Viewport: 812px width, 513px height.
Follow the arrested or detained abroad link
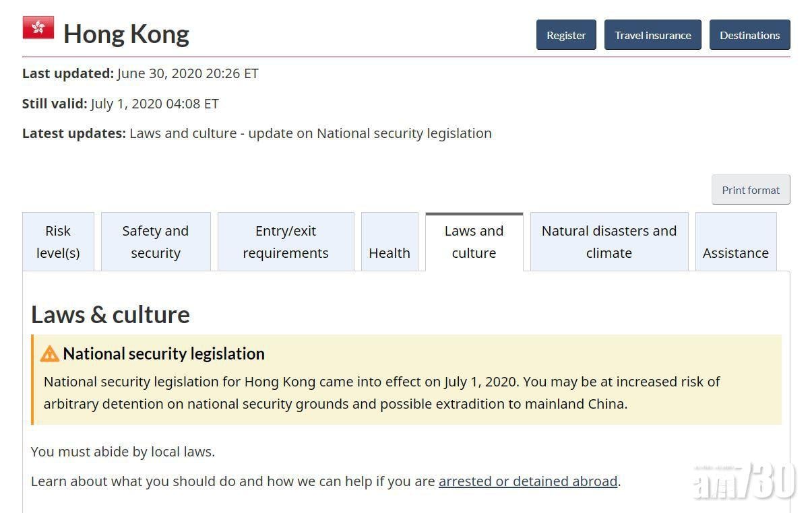pos(528,481)
